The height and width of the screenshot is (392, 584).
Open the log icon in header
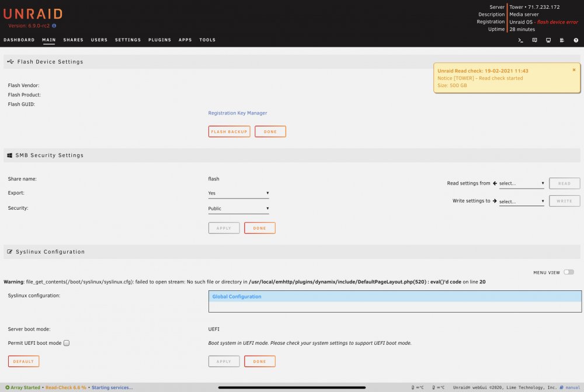(562, 40)
